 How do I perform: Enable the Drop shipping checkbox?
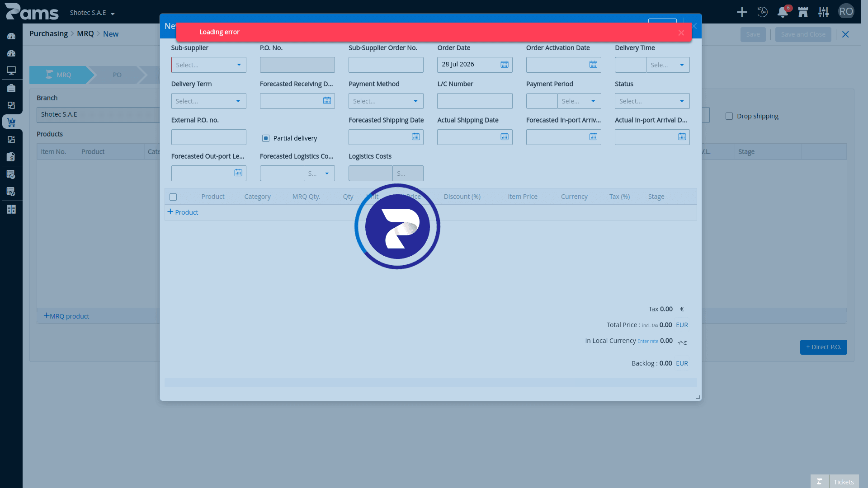click(x=729, y=116)
